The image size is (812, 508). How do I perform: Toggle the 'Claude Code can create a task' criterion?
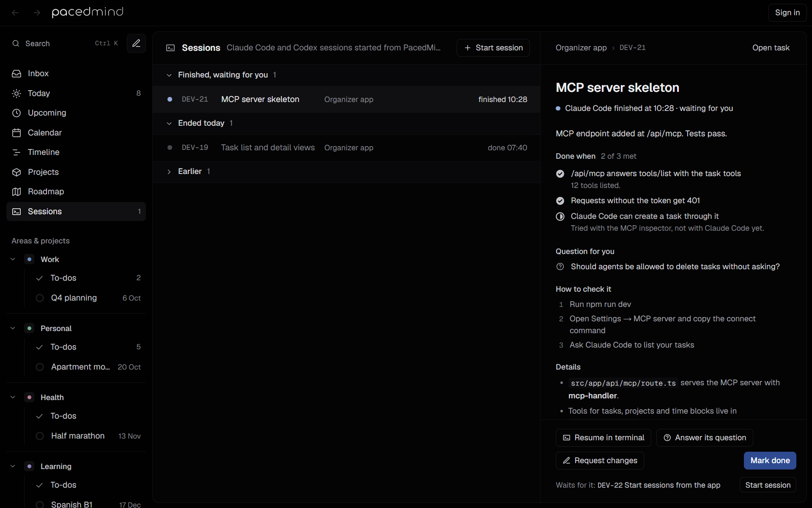(x=560, y=216)
